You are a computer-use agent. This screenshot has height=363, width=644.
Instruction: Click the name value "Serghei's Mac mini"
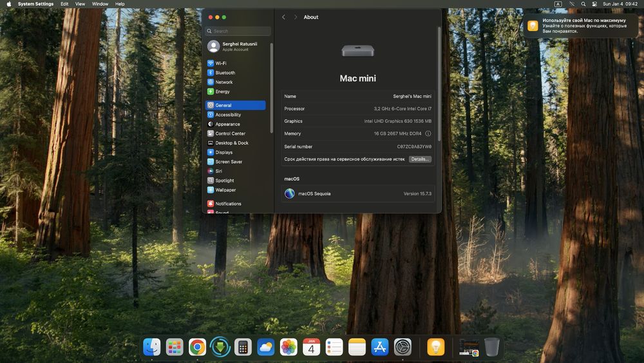[412, 96]
